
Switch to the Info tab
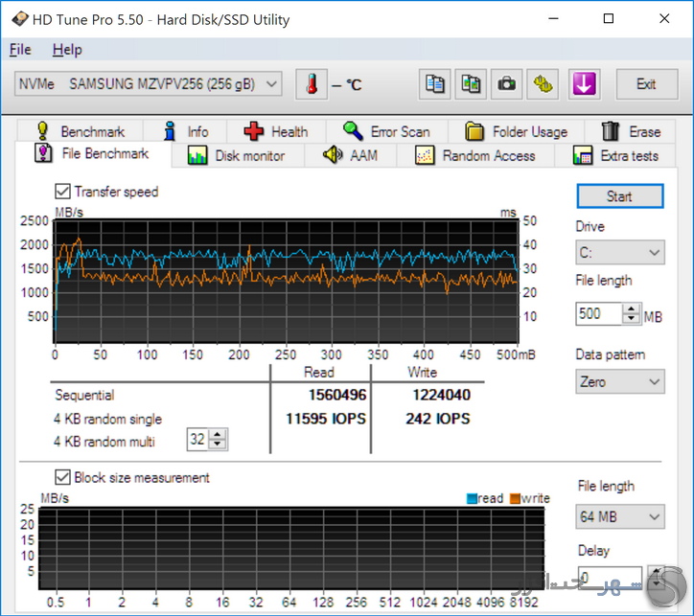tap(185, 131)
